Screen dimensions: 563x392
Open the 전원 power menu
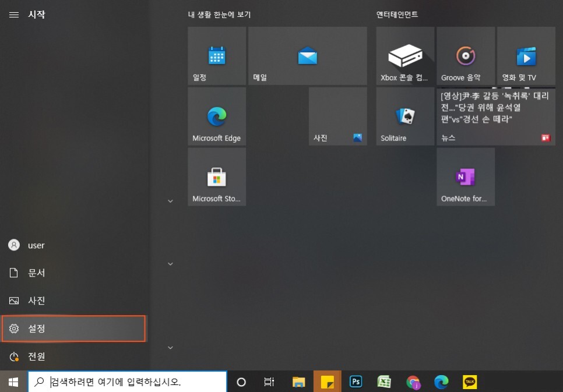point(73,356)
